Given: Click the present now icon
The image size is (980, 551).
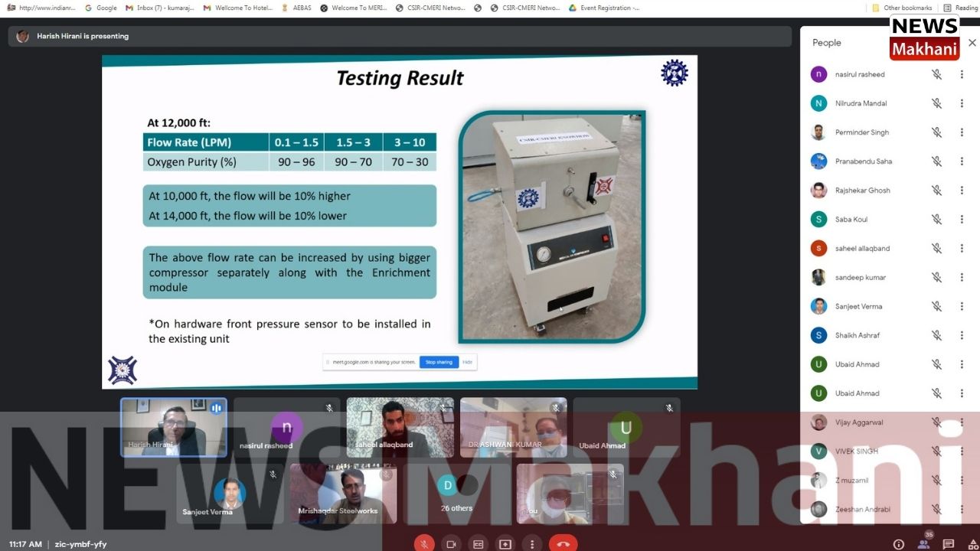Looking at the screenshot, I should [505, 544].
